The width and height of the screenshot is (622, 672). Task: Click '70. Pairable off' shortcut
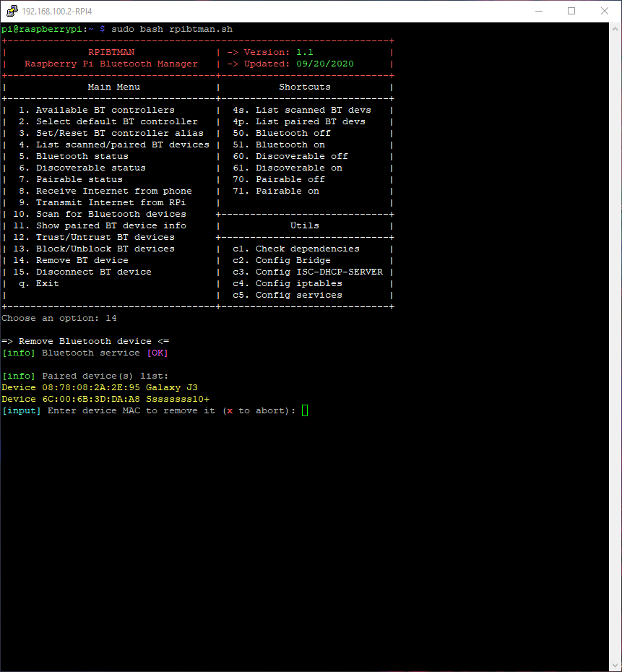click(x=279, y=180)
